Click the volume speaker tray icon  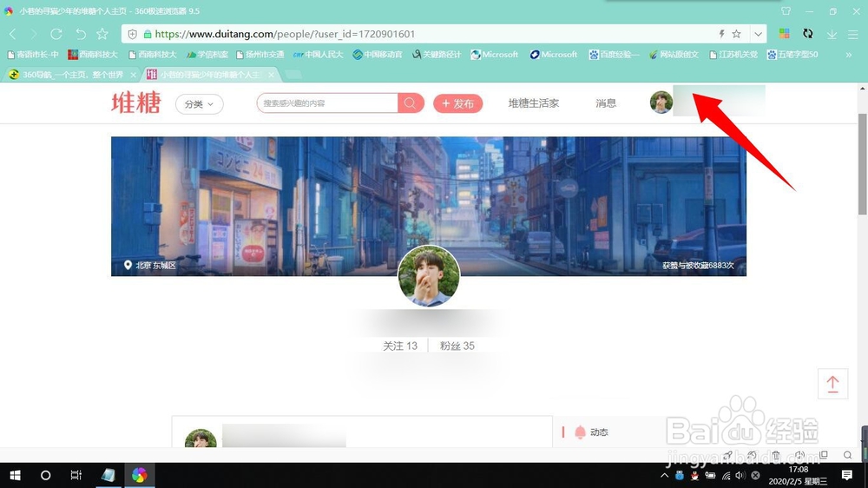click(740, 475)
